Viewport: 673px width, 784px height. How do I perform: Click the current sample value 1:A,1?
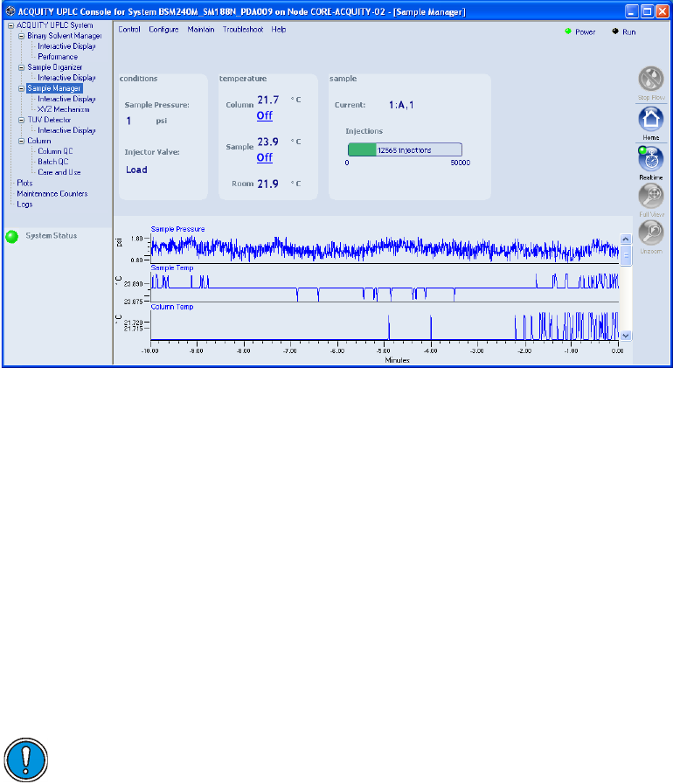click(x=401, y=105)
